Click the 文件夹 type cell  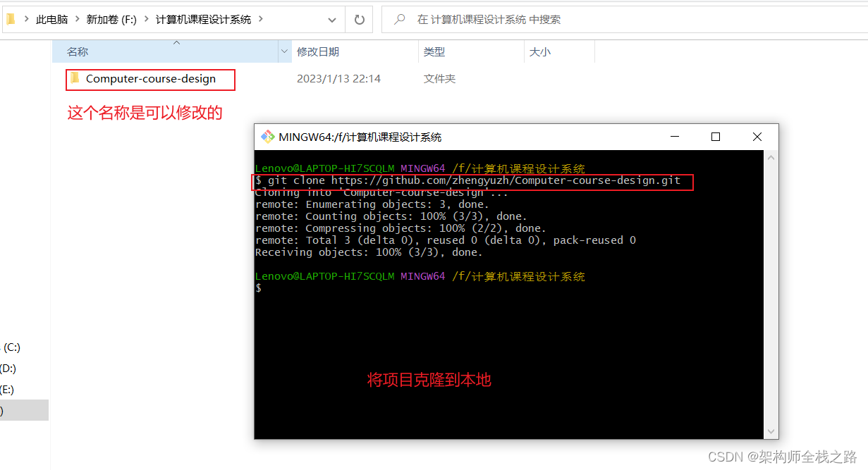[440, 79]
